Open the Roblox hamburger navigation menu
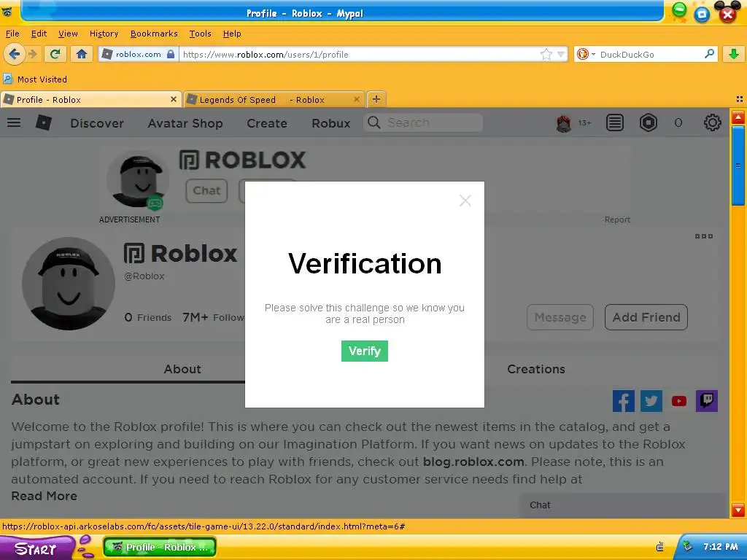The image size is (747, 560). click(x=14, y=122)
